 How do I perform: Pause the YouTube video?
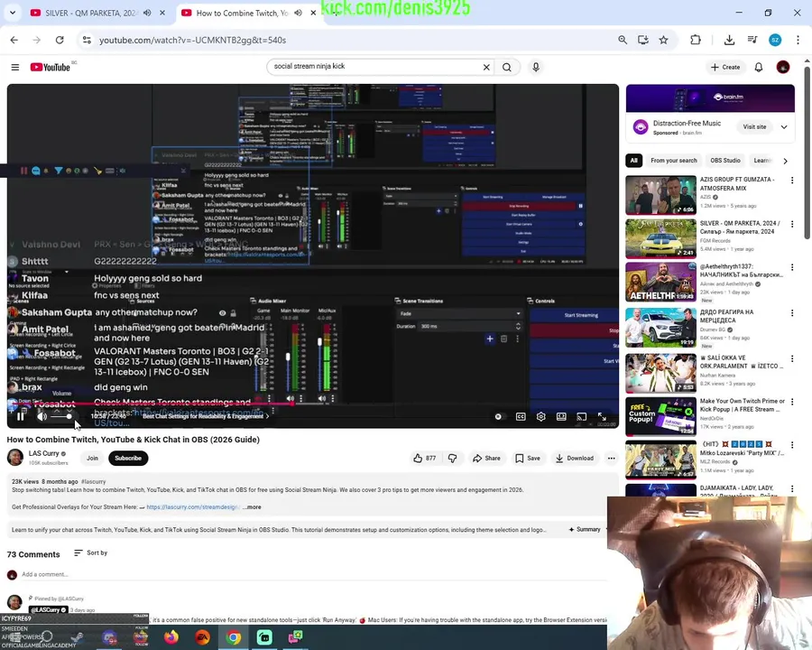pos(20,416)
